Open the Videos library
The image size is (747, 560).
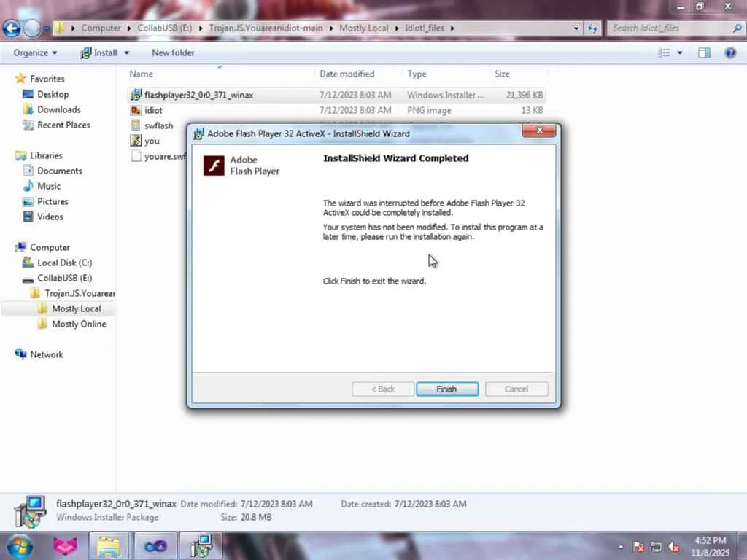click(50, 217)
